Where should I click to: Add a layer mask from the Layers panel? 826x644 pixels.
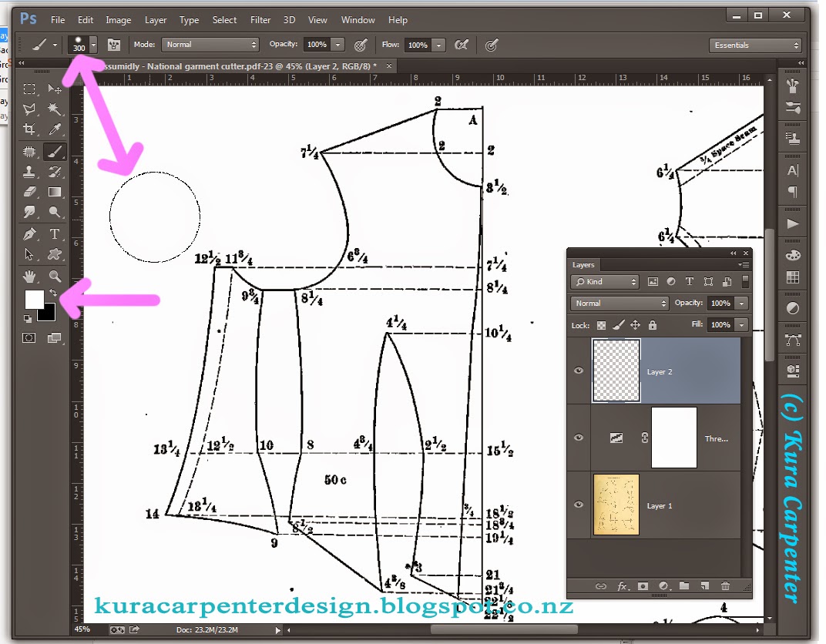644,586
